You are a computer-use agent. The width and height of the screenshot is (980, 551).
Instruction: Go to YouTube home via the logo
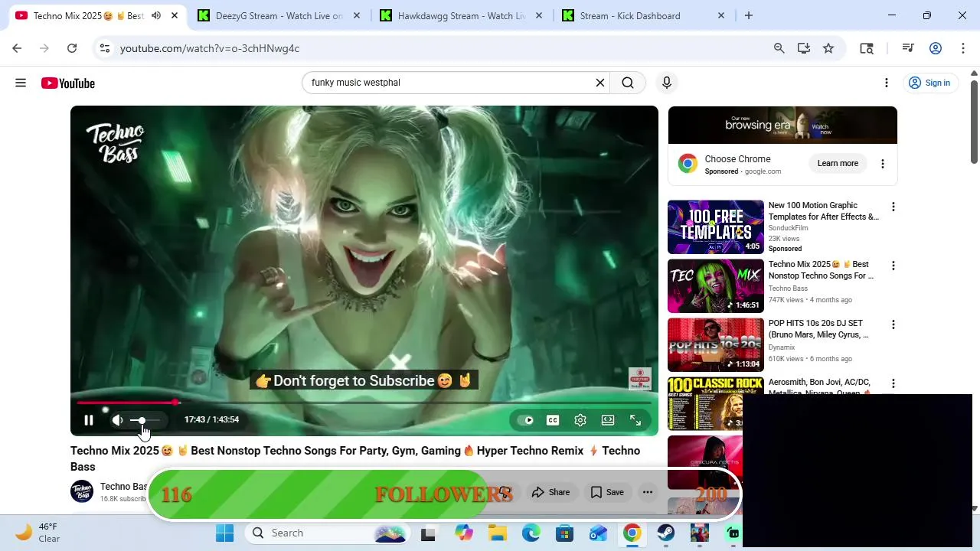tap(68, 83)
